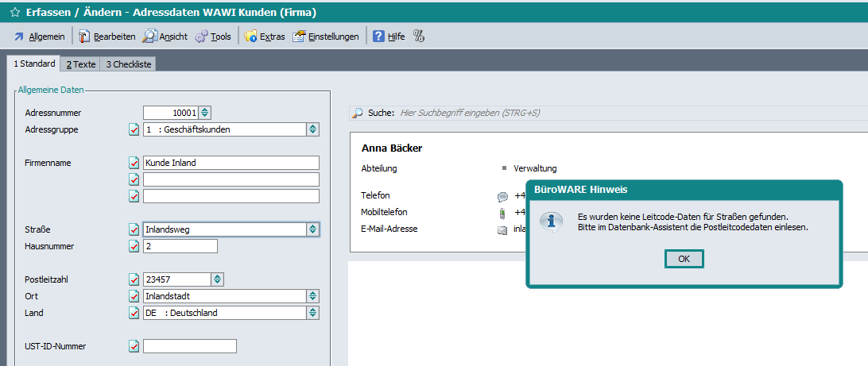Click the phone icon next to Telefon

pos(502,196)
